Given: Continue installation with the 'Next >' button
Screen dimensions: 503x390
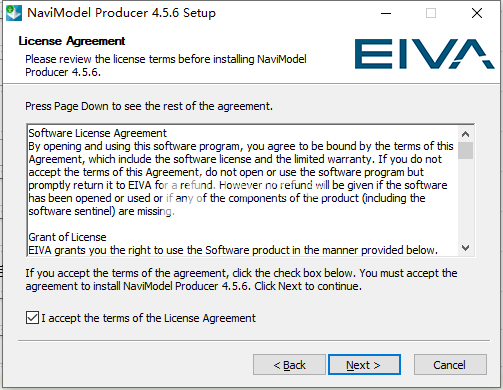Looking at the screenshot, I should click(364, 365).
